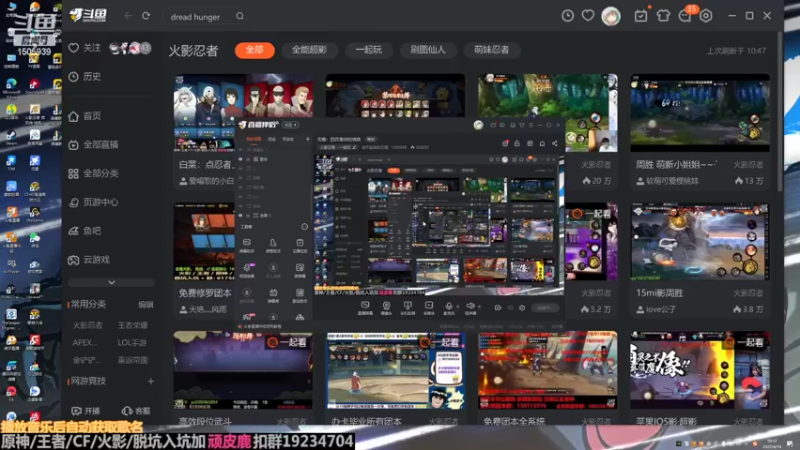Screen dimensions: 800x450
Task: Click the back arrow in Douyu header
Action: (128, 16)
